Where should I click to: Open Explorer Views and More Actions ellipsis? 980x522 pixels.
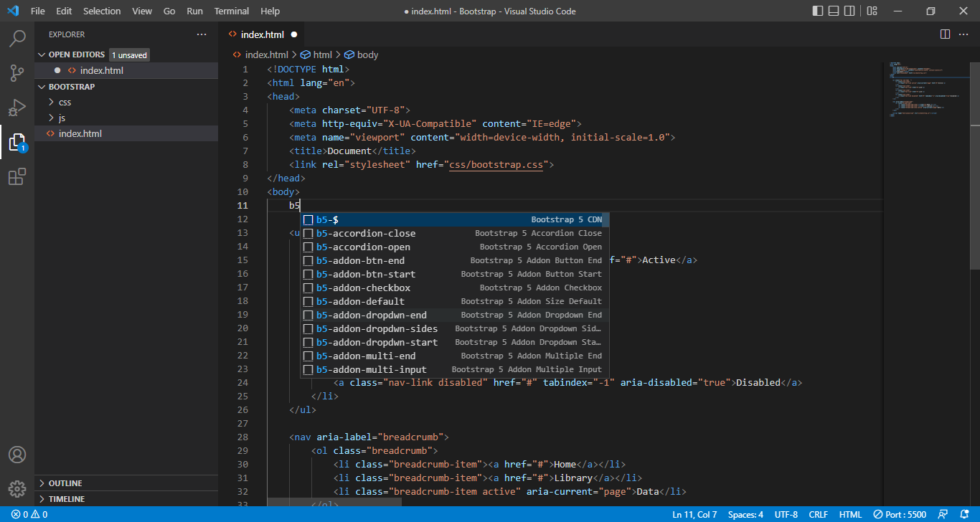point(202,34)
